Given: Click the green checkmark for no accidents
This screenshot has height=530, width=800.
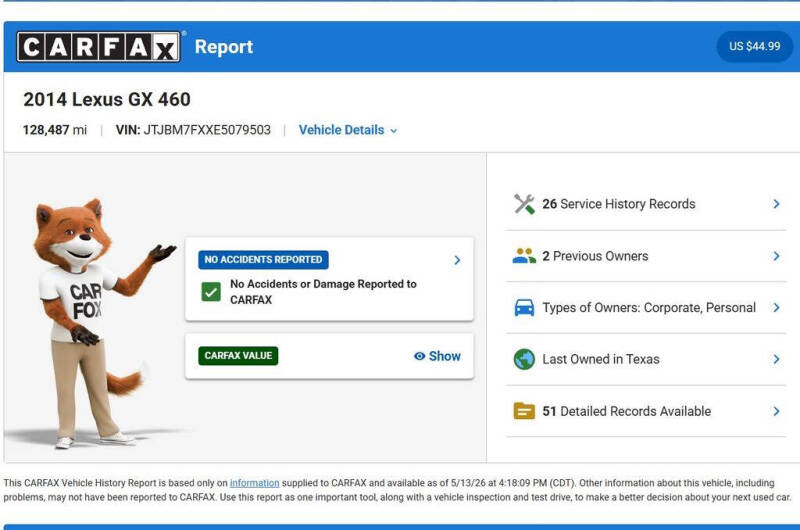Looking at the screenshot, I should (x=211, y=292).
